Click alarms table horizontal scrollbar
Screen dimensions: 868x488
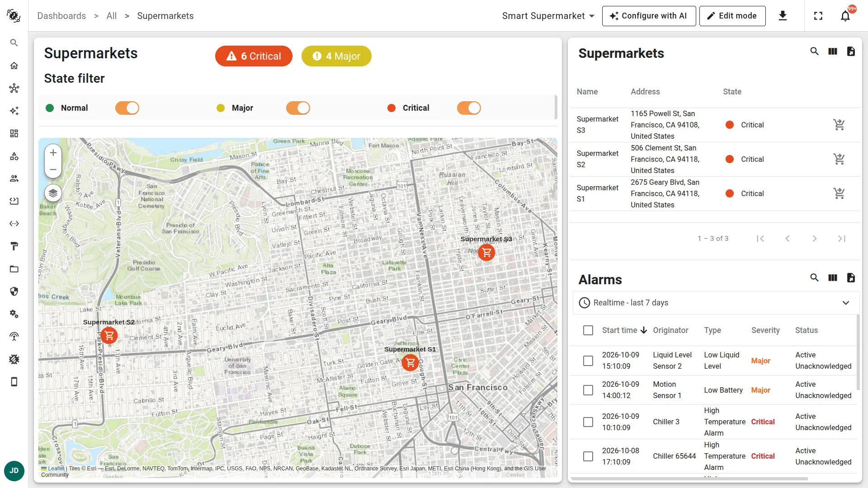(689, 479)
